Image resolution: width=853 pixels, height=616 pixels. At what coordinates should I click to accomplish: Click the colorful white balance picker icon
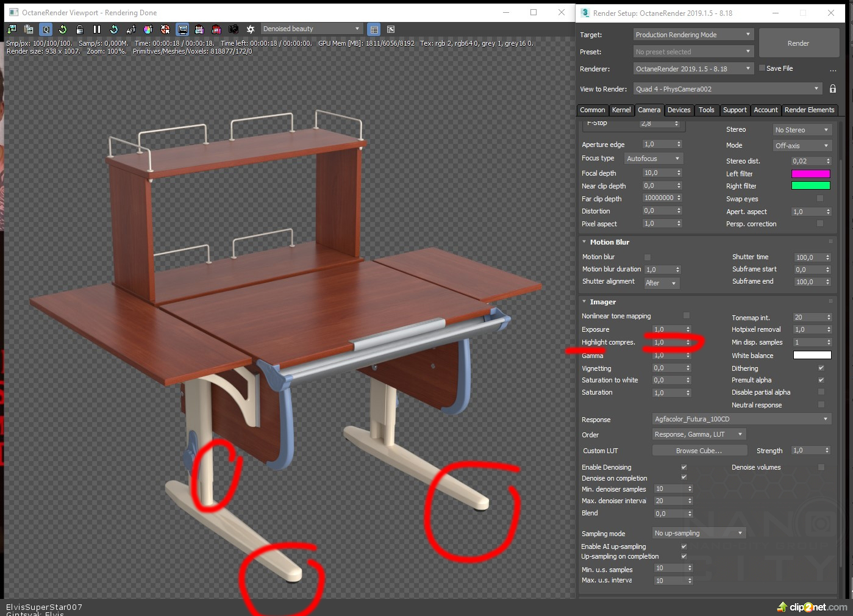(148, 29)
